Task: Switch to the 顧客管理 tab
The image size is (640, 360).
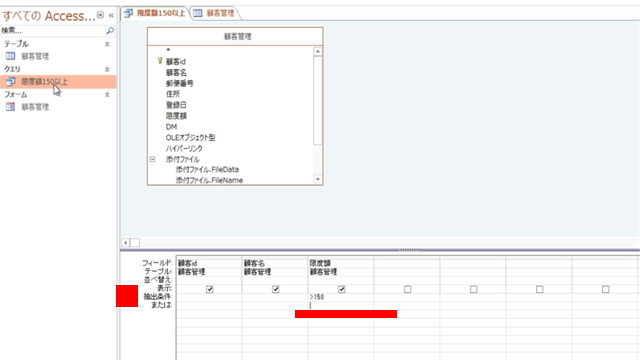Action: click(215, 13)
